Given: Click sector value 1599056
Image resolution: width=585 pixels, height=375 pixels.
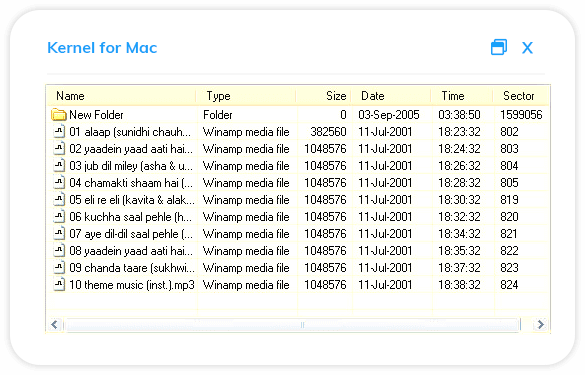Looking at the screenshot, I should point(521,115).
